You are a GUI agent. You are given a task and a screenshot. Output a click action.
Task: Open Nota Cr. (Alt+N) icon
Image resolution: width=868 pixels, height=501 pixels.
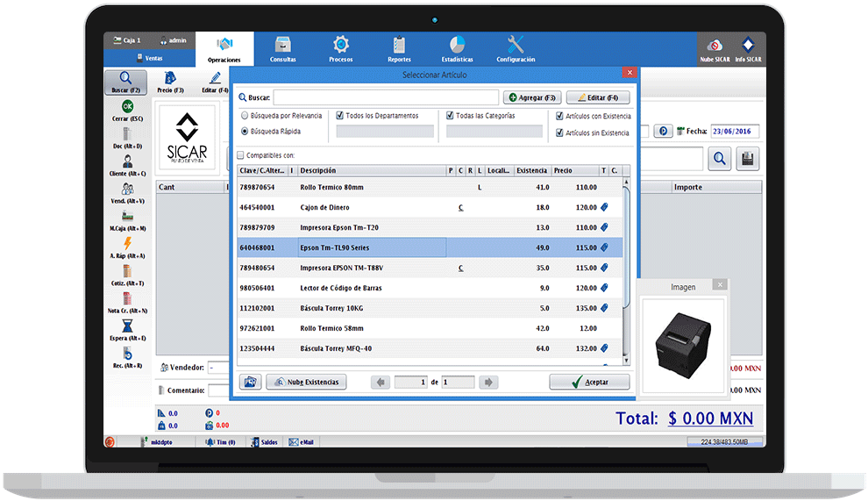point(127,298)
